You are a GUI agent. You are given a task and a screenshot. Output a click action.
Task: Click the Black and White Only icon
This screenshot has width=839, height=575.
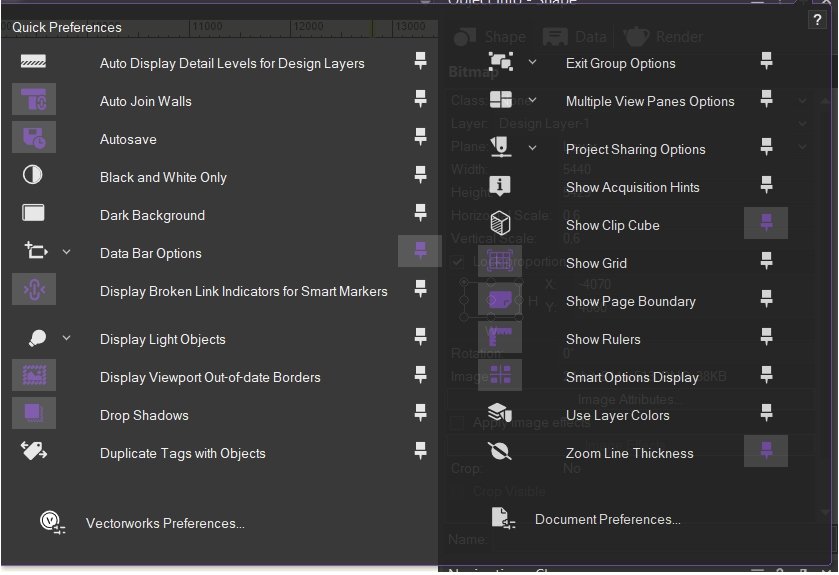[x=33, y=177]
